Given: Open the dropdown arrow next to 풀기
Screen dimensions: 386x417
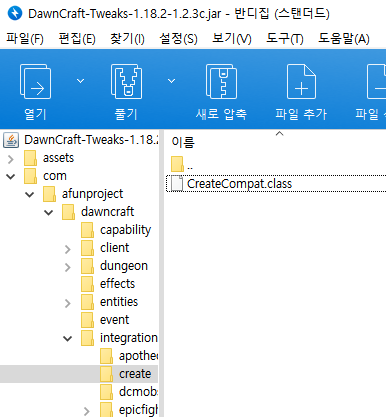Looking at the screenshot, I should pyautogui.click(x=171, y=81).
